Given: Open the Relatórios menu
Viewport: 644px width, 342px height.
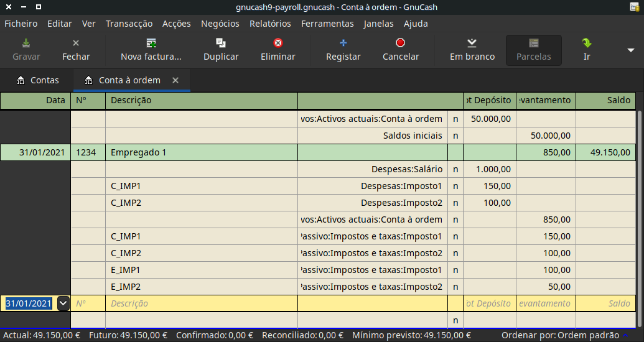Looking at the screenshot, I should (x=269, y=24).
